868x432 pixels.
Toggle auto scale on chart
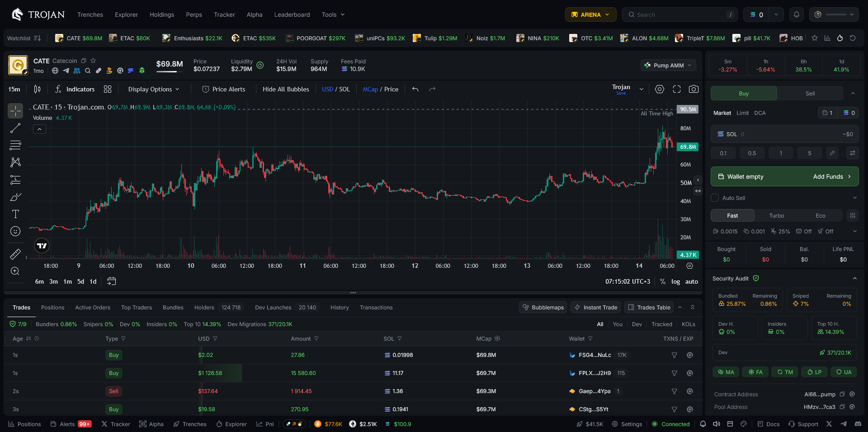click(x=692, y=281)
